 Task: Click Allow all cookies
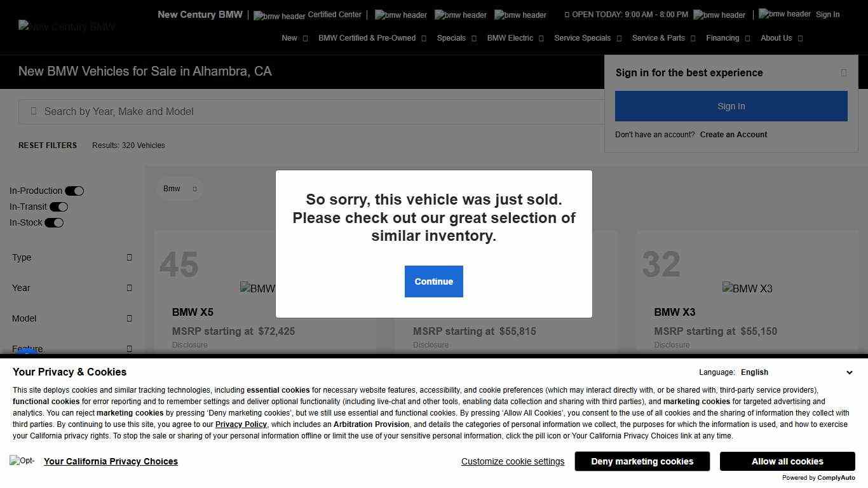[787, 461]
